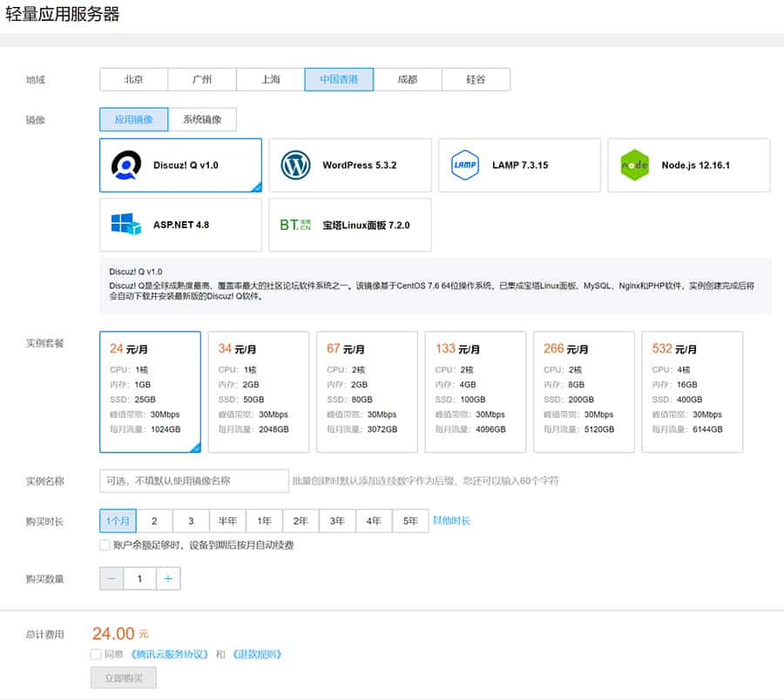Image resolution: width=784 pixels, height=700 pixels.
Task: Select 北京 region
Action: [x=134, y=79]
